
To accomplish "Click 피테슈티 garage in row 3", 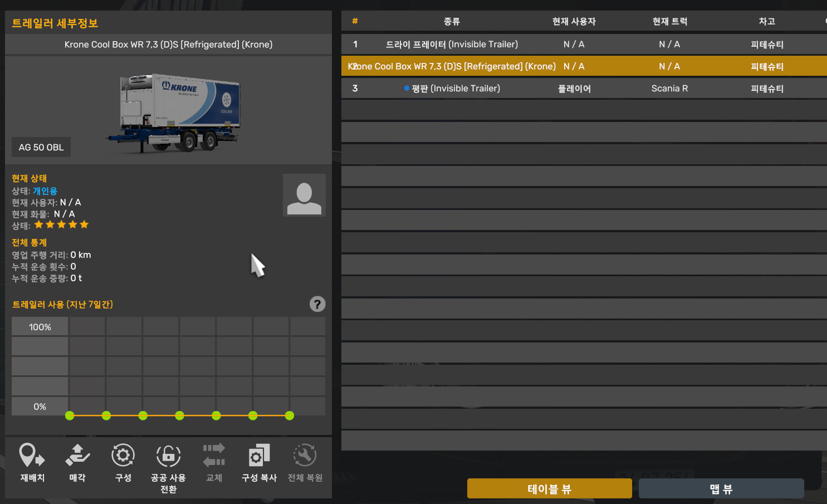I will 767,89.
